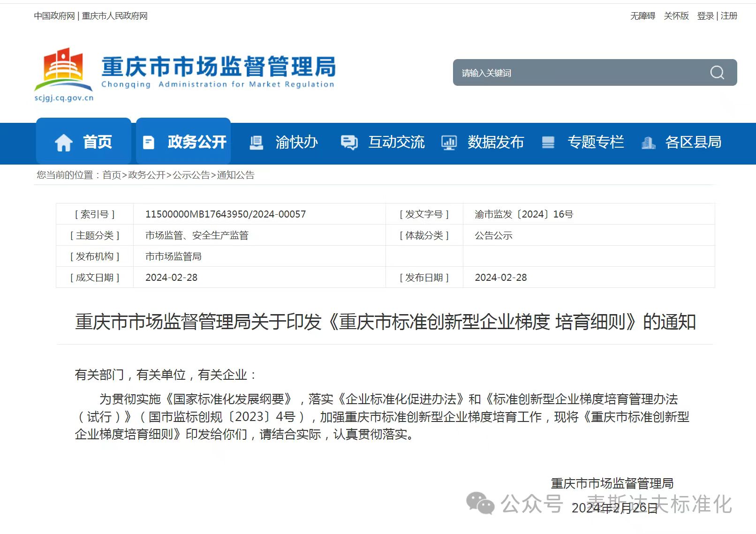Image resolution: width=756 pixels, height=534 pixels.
Task: Navigate to 公示公告 in breadcrumb
Action: (x=191, y=175)
